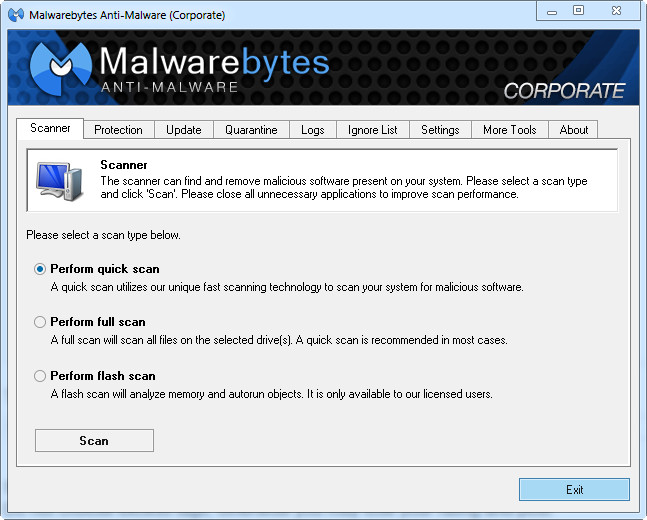Open the Settings tab
The image size is (647, 520).
pyautogui.click(x=440, y=130)
